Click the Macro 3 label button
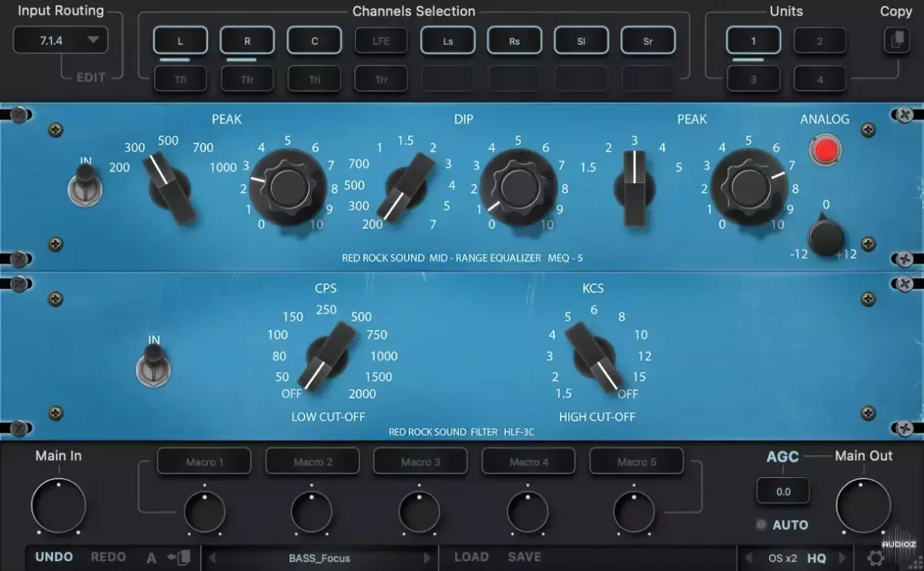Image resolution: width=924 pixels, height=571 pixels. tap(420, 462)
